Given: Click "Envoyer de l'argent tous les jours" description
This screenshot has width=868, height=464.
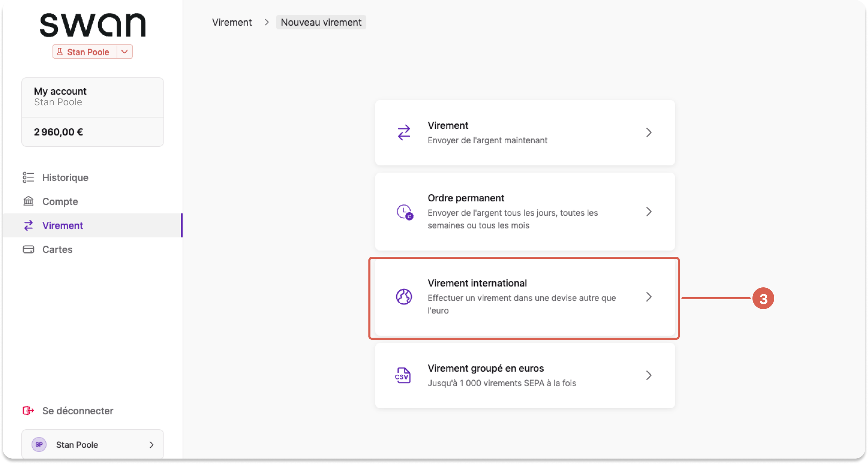Looking at the screenshot, I should 513,219.
